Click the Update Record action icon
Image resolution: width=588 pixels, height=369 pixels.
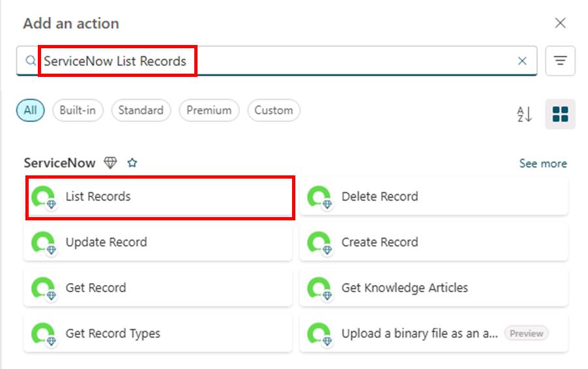click(x=43, y=243)
